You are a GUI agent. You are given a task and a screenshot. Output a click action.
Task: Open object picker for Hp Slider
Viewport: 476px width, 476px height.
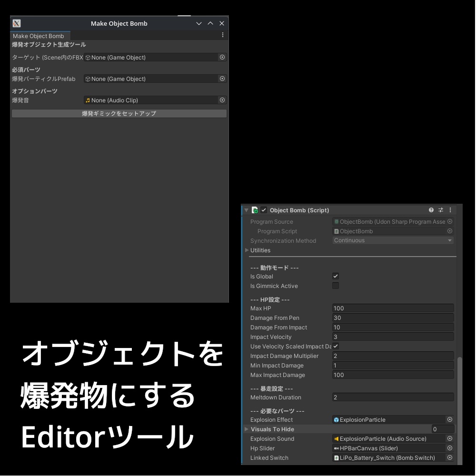[449, 448]
